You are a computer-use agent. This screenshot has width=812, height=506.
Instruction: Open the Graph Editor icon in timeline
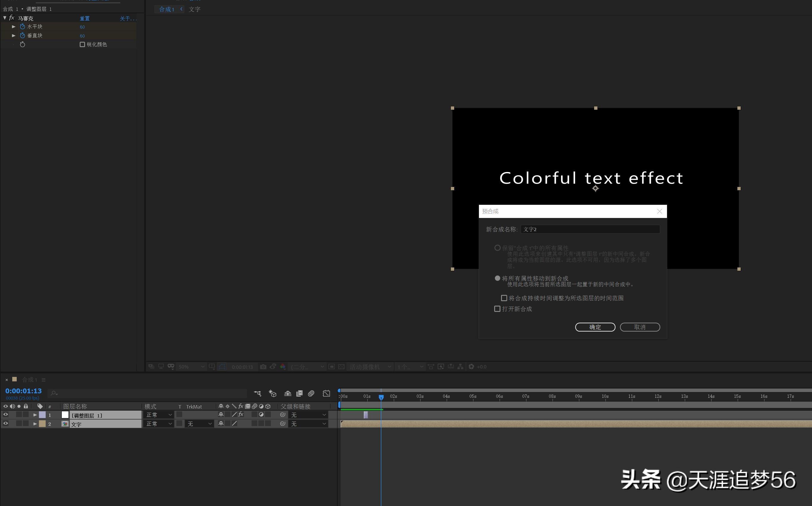pyautogui.click(x=326, y=394)
